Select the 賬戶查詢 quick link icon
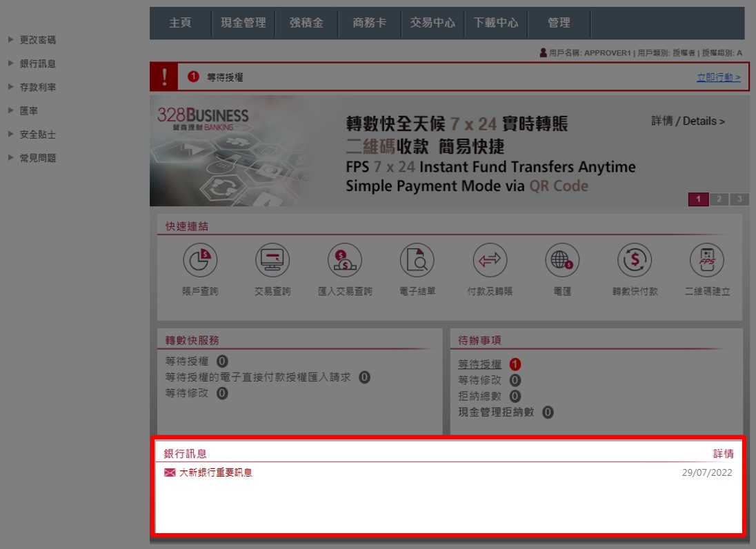 (201, 261)
